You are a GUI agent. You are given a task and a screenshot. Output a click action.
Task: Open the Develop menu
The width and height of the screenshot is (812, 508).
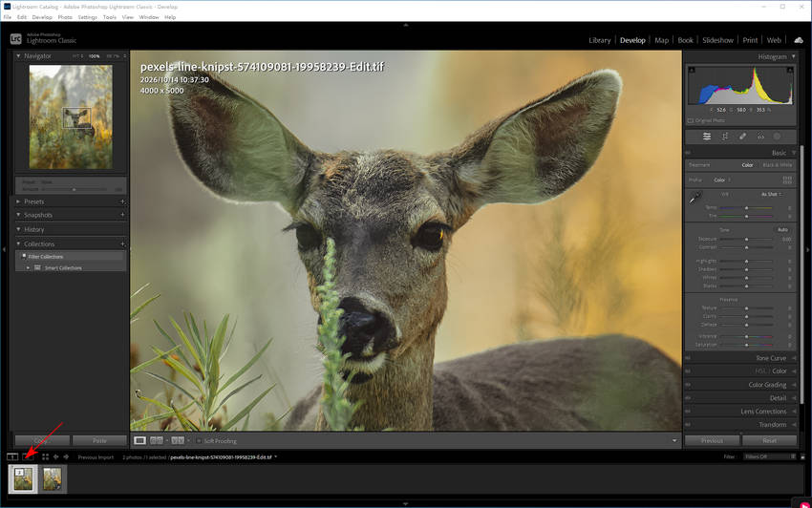pyautogui.click(x=42, y=17)
